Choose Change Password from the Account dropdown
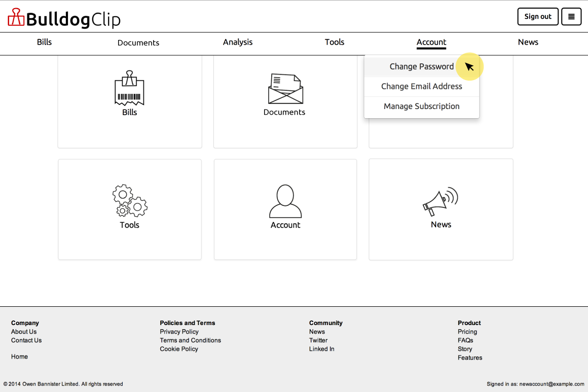 [421, 66]
